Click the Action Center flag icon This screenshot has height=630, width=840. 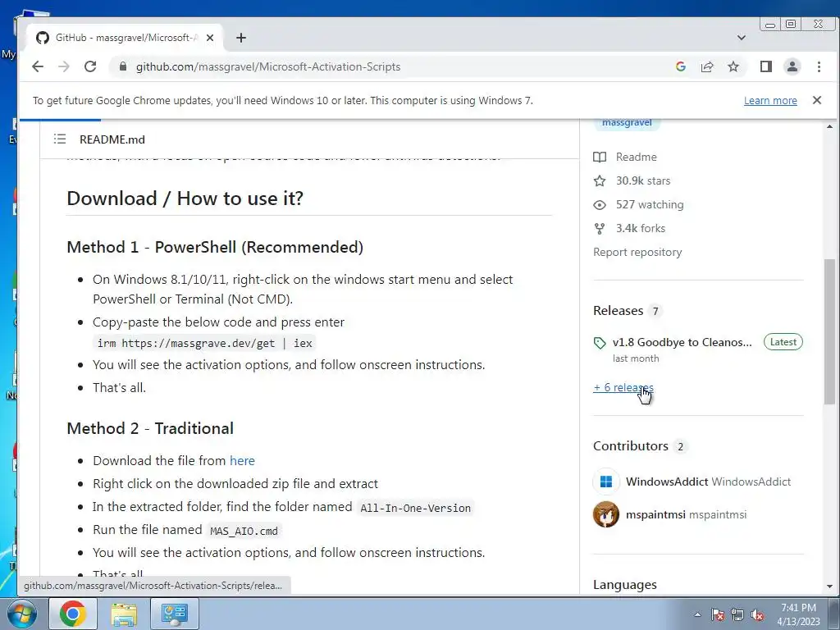click(718, 614)
